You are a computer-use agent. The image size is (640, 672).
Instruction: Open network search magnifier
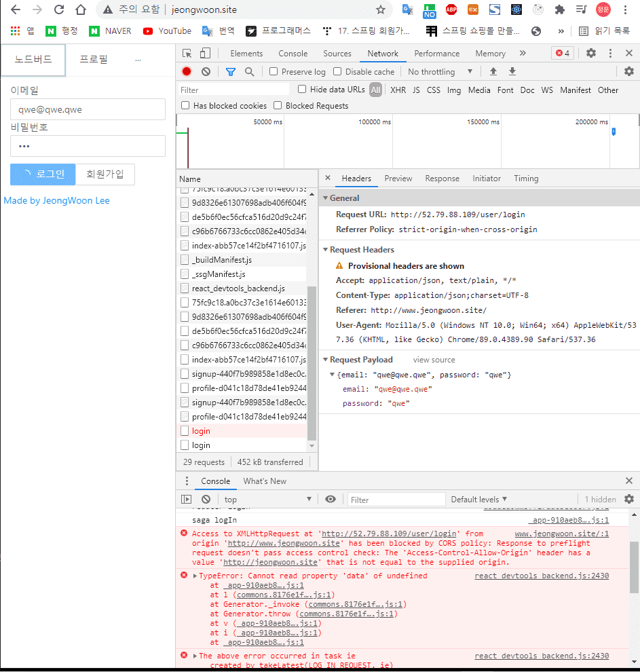point(249,71)
